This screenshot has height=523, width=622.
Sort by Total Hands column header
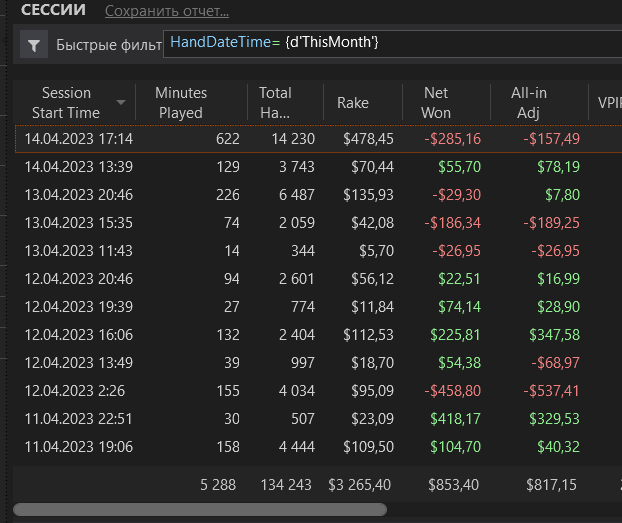click(x=275, y=103)
